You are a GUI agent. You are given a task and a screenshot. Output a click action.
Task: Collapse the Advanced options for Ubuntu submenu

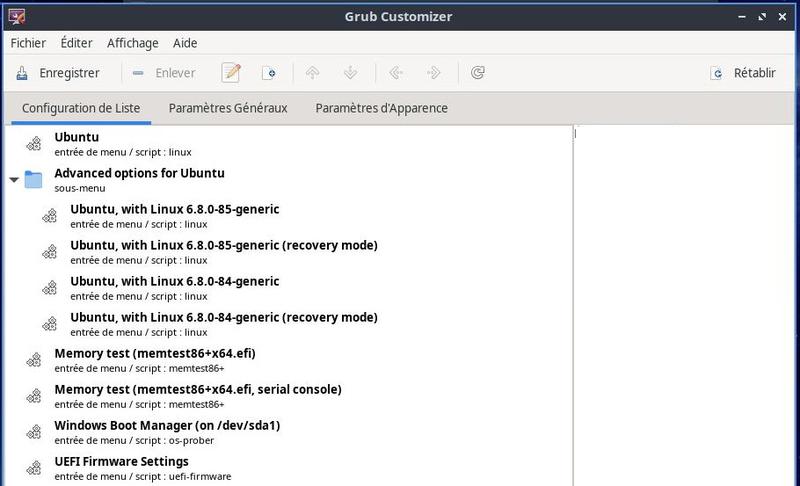coord(14,180)
